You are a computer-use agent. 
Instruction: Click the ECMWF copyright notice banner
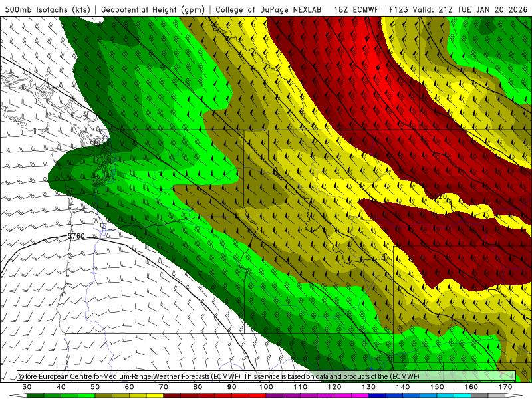pos(267,376)
